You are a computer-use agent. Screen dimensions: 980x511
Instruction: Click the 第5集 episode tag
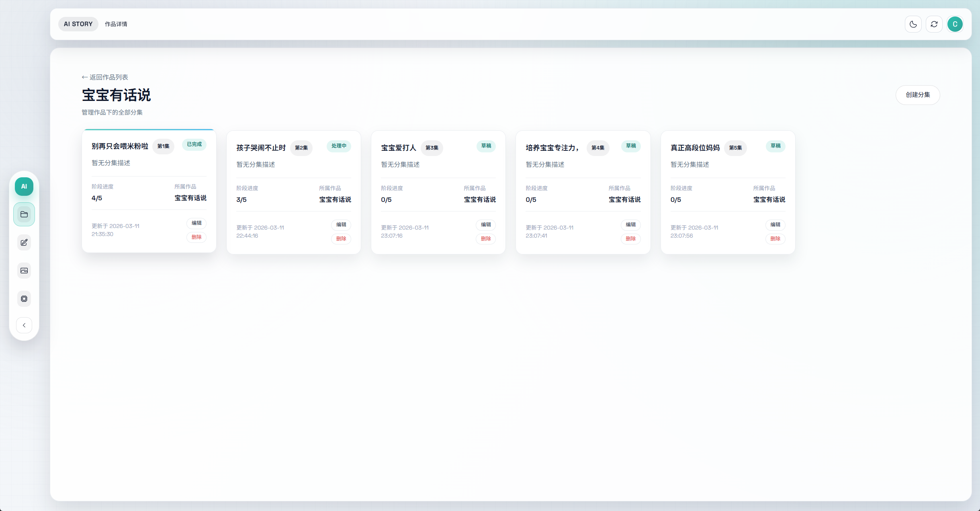(x=736, y=148)
